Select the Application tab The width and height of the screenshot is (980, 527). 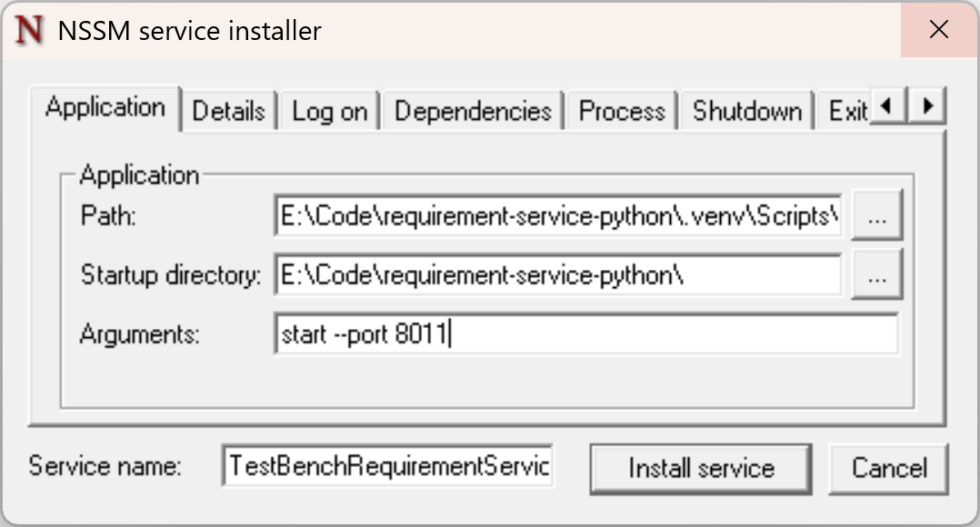pos(105,107)
